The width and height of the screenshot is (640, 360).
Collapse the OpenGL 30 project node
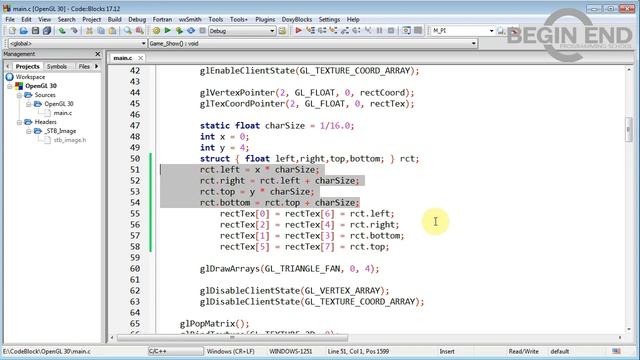(10, 86)
